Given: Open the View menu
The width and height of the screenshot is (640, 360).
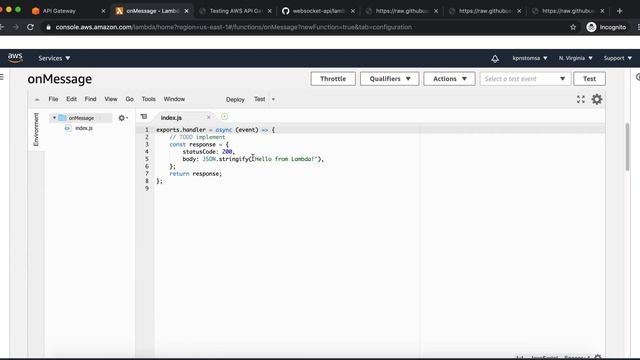Looking at the screenshot, I should [111, 99].
